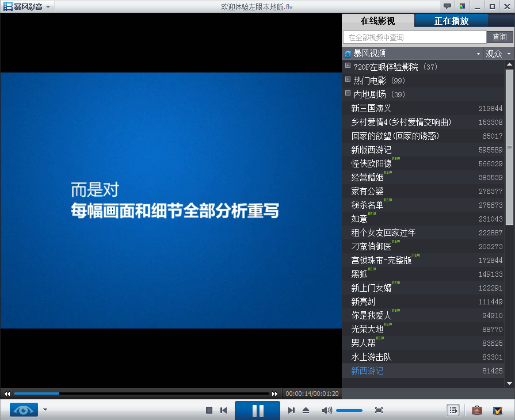This screenshot has width=515, height=420.
Task: Focus the 在全部视频中查询 search field
Action: point(414,37)
